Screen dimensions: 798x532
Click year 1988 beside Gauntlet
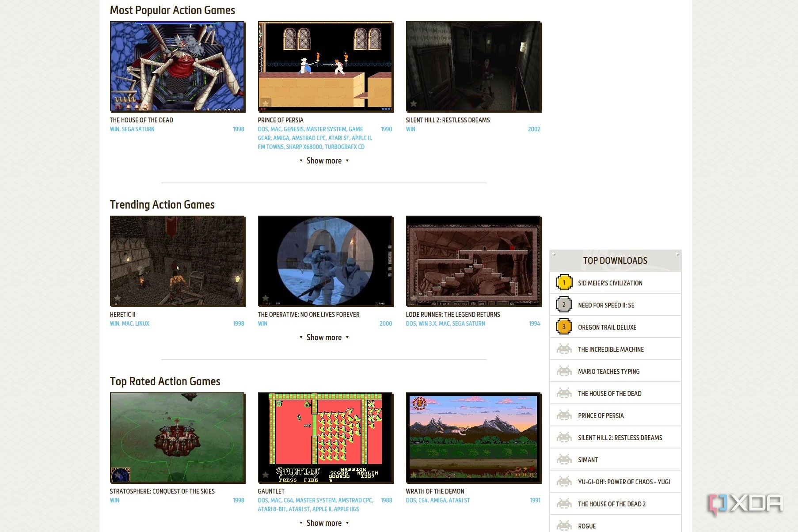click(x=386, y=501)
